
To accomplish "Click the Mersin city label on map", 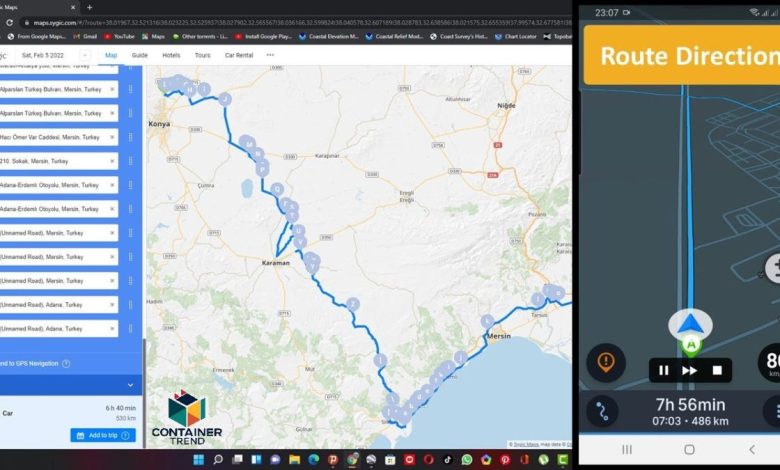I will 499,336.
